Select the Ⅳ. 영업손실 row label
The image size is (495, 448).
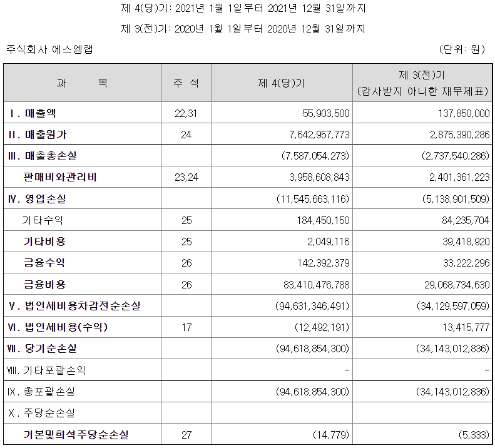[37, 199]
